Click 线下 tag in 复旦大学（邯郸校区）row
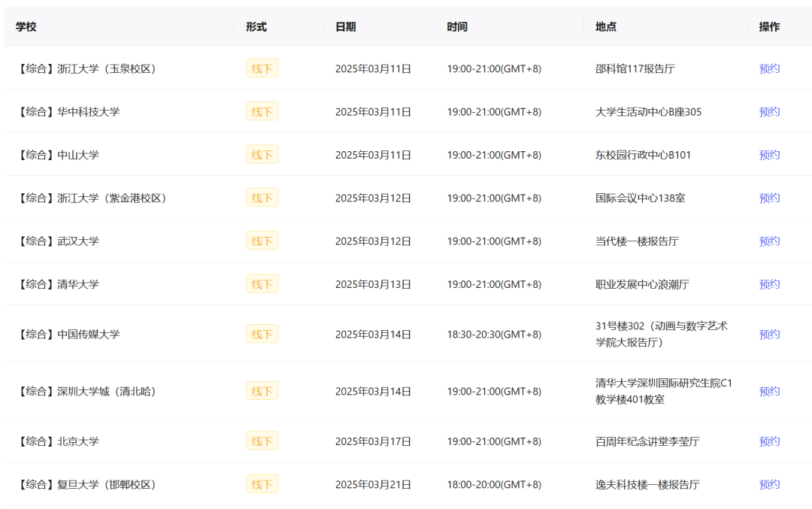812x509 pixels. point(262,484)
